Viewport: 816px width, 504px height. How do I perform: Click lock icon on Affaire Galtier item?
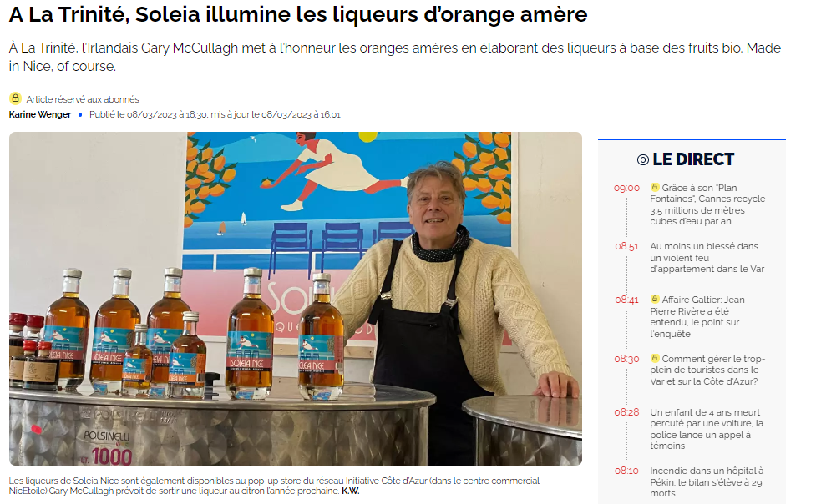pyautogui.click(x=655, y=299)
